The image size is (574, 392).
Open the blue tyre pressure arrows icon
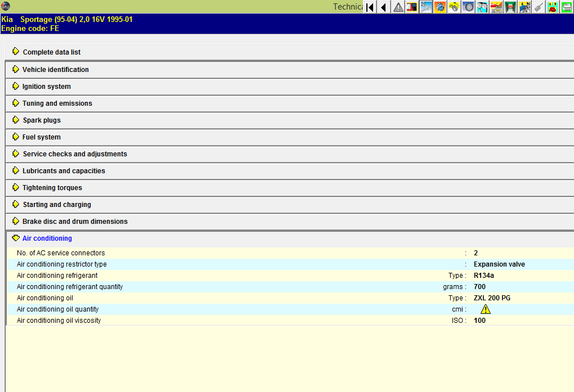point(524,7)
